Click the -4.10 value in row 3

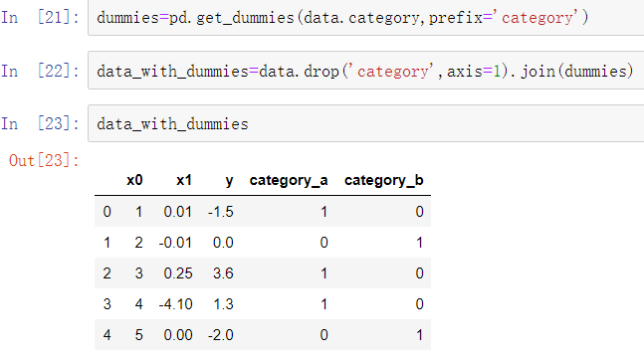tap(175, 304)
